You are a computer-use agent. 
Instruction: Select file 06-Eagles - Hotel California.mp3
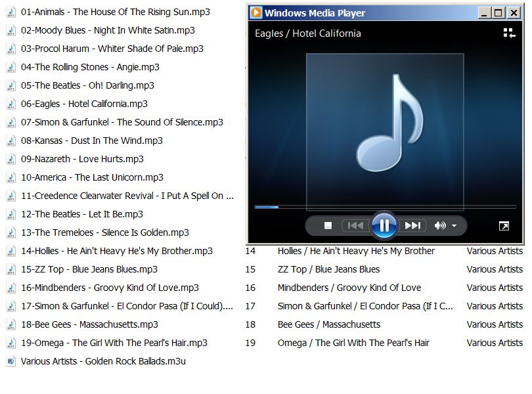coord(84,104)
